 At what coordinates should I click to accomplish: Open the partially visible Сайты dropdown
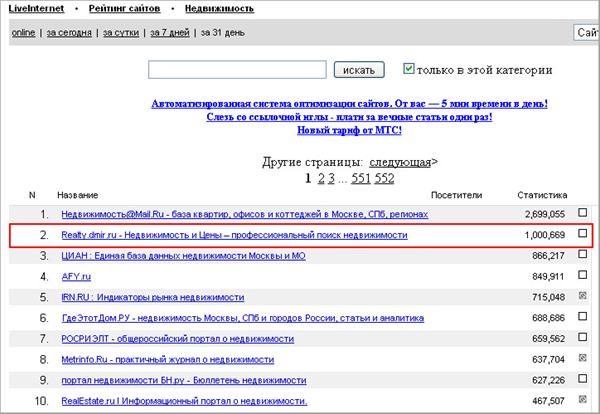587,33
